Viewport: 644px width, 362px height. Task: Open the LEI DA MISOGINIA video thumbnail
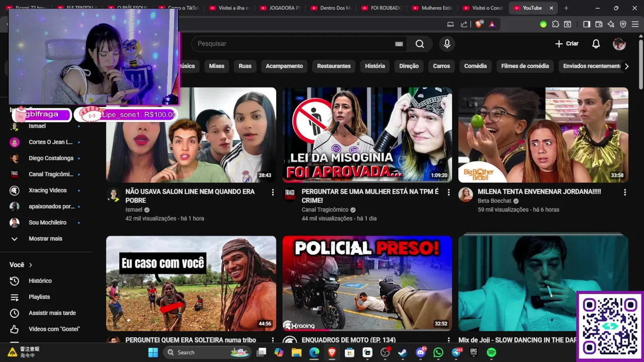click(367, 135)
